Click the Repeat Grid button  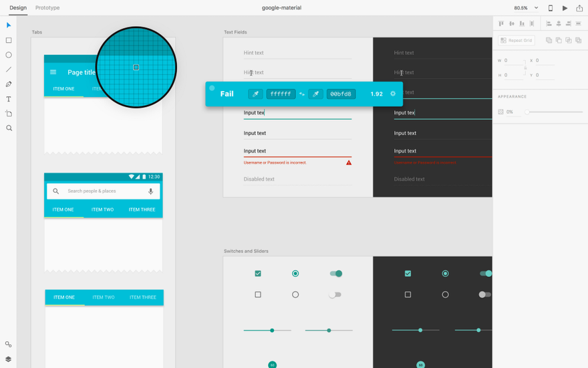517,40
